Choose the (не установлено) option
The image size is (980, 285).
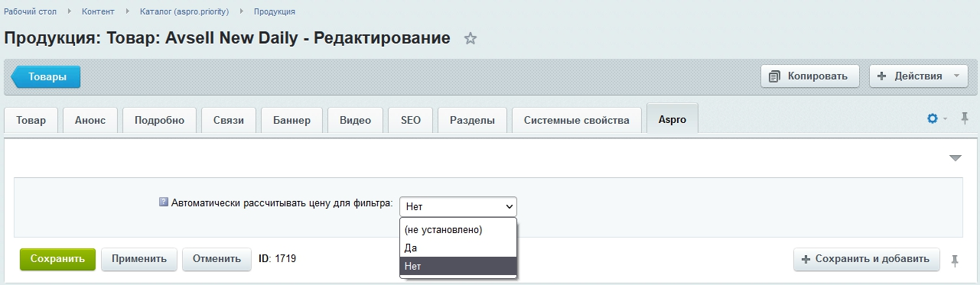[458, 229]
